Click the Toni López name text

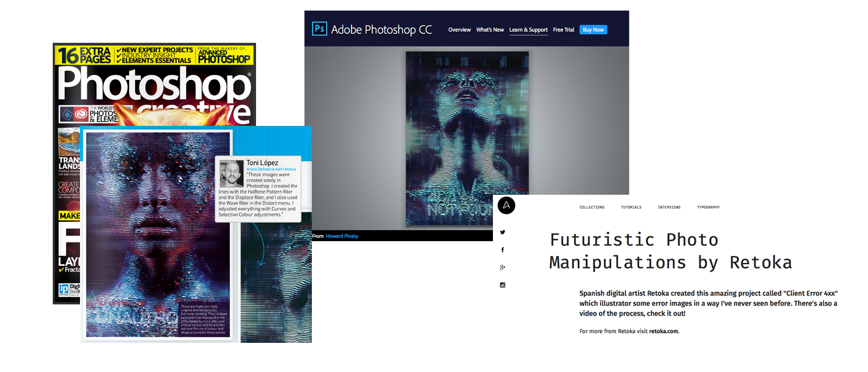pyautogui.click(x=262, y=162)
